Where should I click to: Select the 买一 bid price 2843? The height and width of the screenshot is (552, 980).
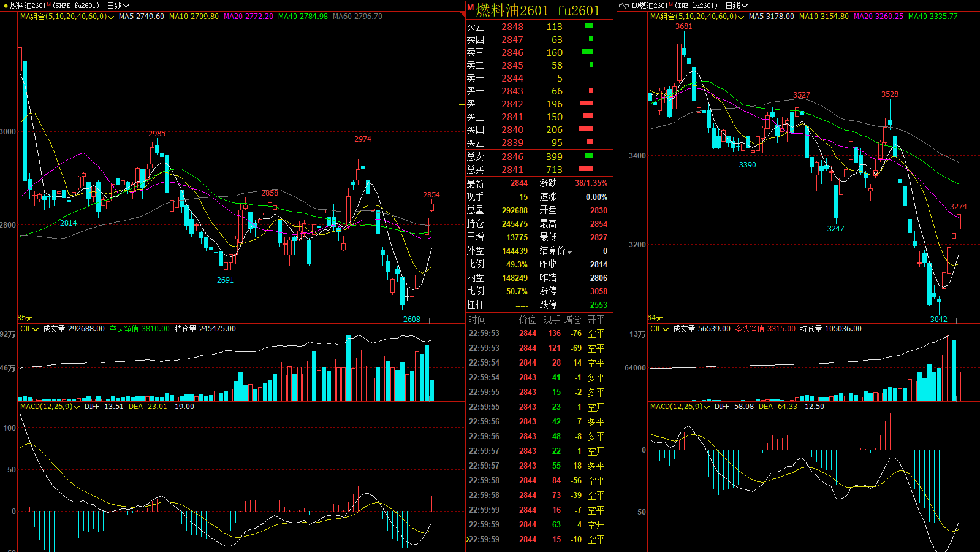point(512,91)
